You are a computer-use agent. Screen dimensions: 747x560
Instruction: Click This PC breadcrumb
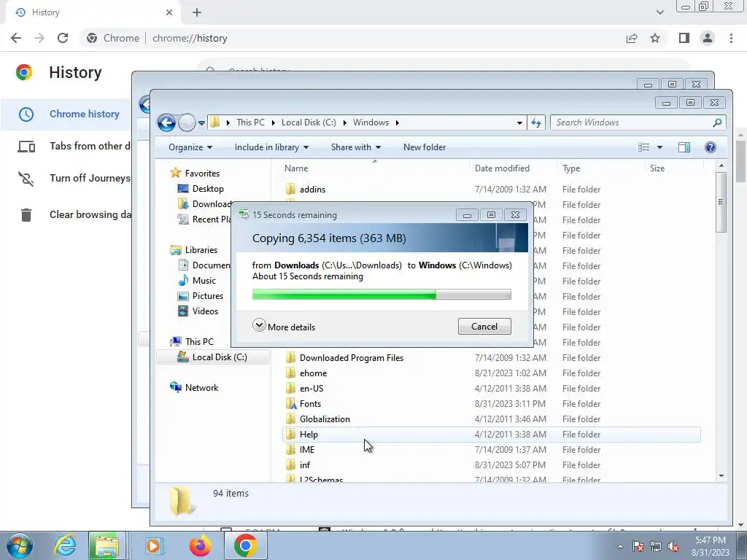point(250,122)
